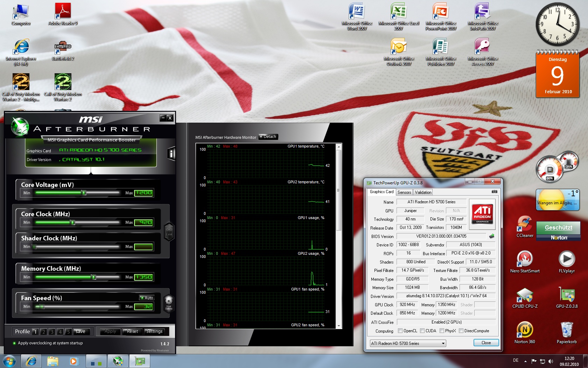Open Windows Explorer from the taskbar
588x368 pixels.
tap(52, 361)
